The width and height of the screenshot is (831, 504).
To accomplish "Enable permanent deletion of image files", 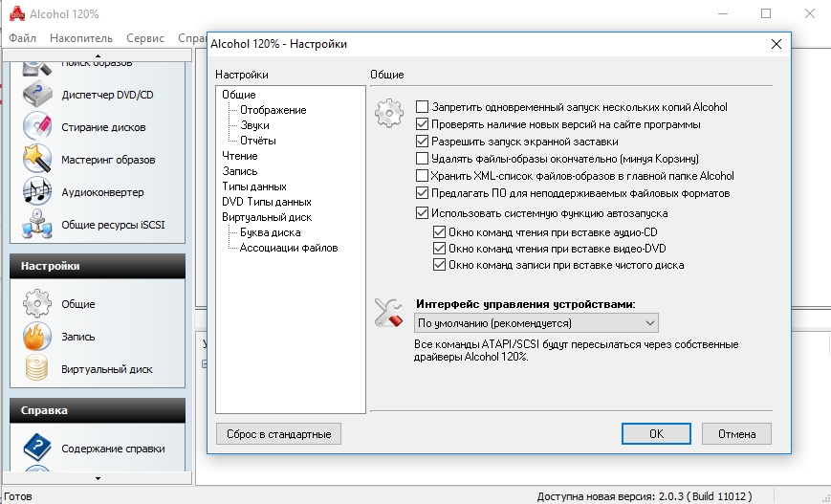I will pyautogui.click(x=422, y=159).
